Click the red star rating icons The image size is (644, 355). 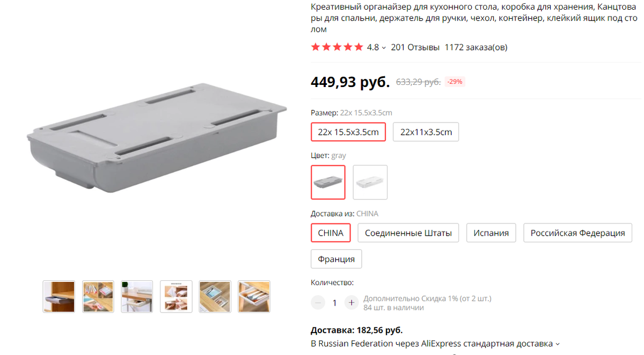pyautogui.click(x=337, y=47)
